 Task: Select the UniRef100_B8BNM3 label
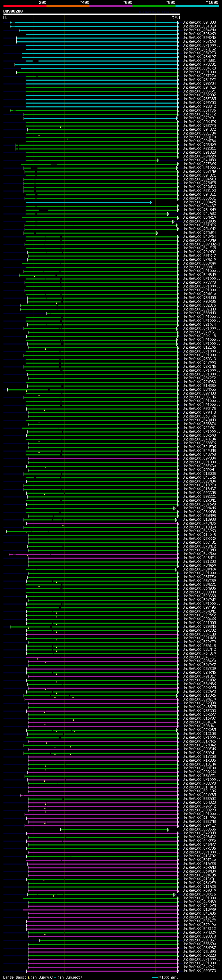tap(199, 313)
